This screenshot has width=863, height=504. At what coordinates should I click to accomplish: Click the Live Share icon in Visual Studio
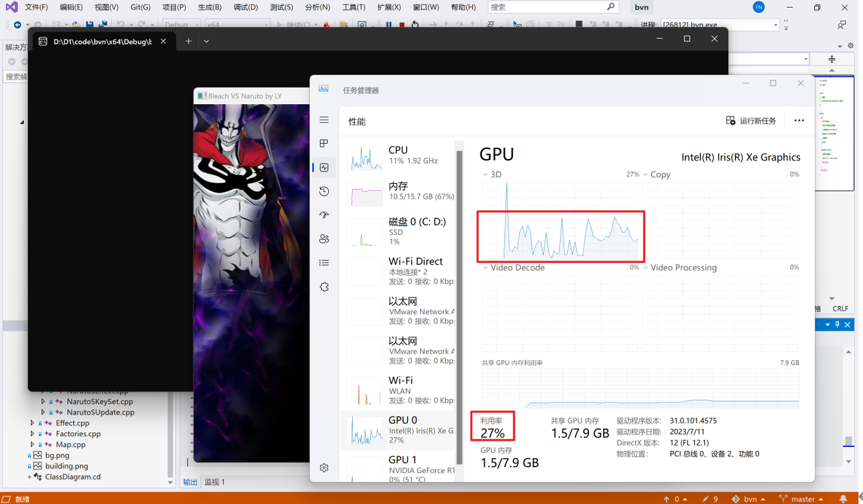(842, 25)
